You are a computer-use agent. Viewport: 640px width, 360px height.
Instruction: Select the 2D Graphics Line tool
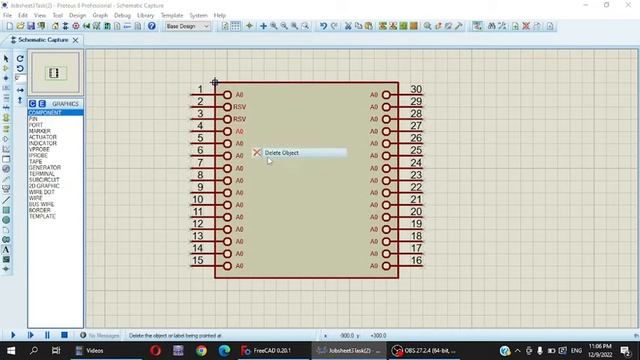tap(6, 200)
